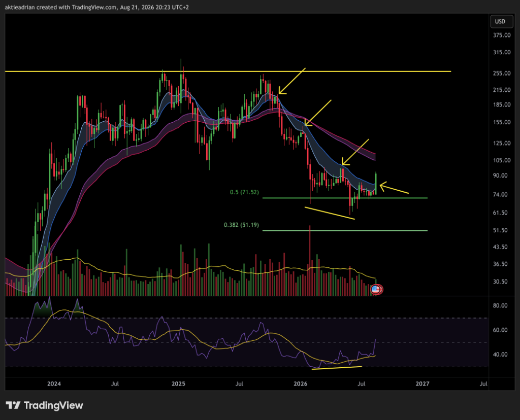Click the 90.00 price axis label
The width and height of the screenshot is (520, 420).
(x=500, y=176)
